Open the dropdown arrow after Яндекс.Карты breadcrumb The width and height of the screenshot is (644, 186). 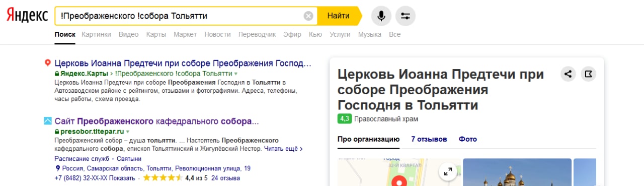tap(236, 74)
